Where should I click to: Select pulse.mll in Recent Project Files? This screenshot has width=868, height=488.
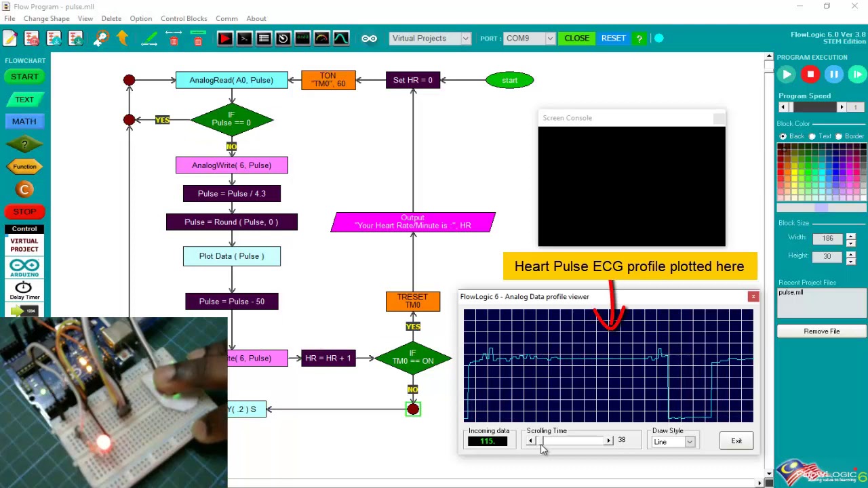[791, 292]
